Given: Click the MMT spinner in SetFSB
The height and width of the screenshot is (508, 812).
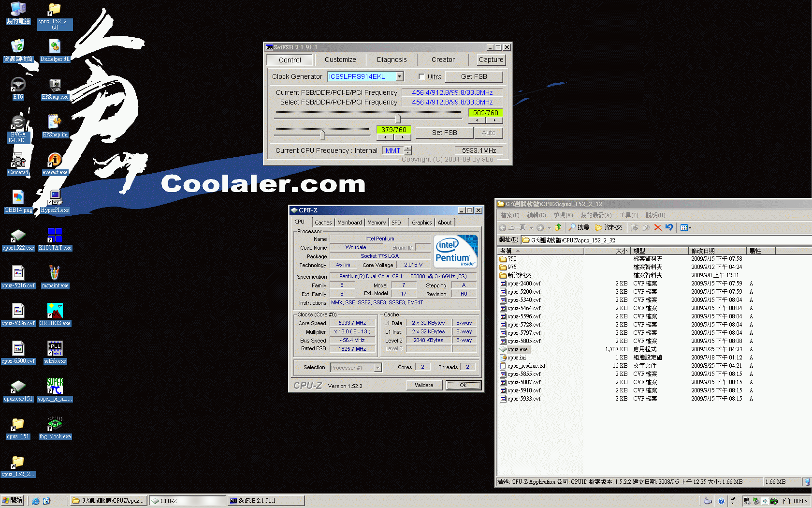Looking at the screenshot, I should pyautogui.click(x=408, y=150).
